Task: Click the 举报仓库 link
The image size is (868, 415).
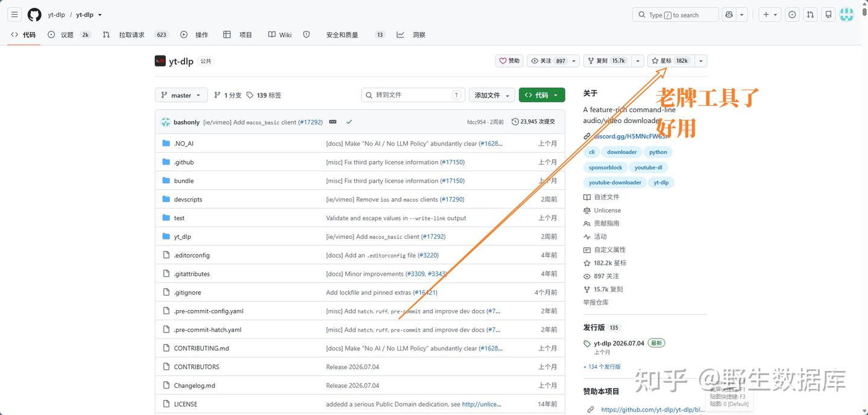Action: (596, 302)
